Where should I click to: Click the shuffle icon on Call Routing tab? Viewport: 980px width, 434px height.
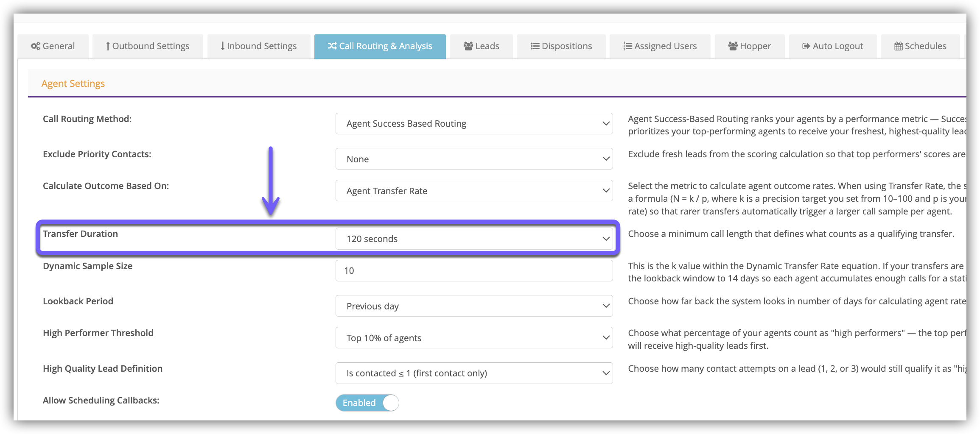pos(332,46)
